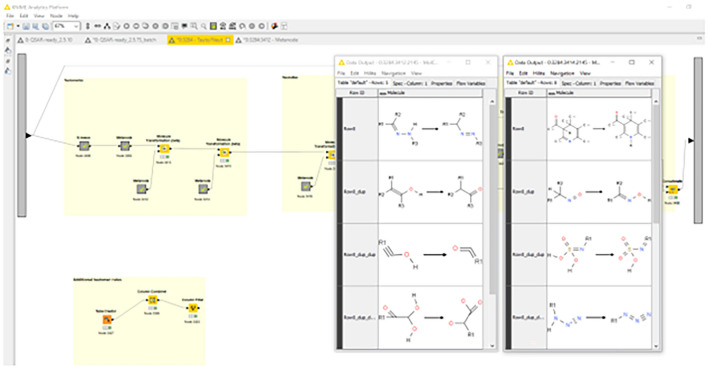Switch to the QSAR-ready_2.5.75_batch workflow tab
This screenshot has width=708, height=369.
point(121,40)
